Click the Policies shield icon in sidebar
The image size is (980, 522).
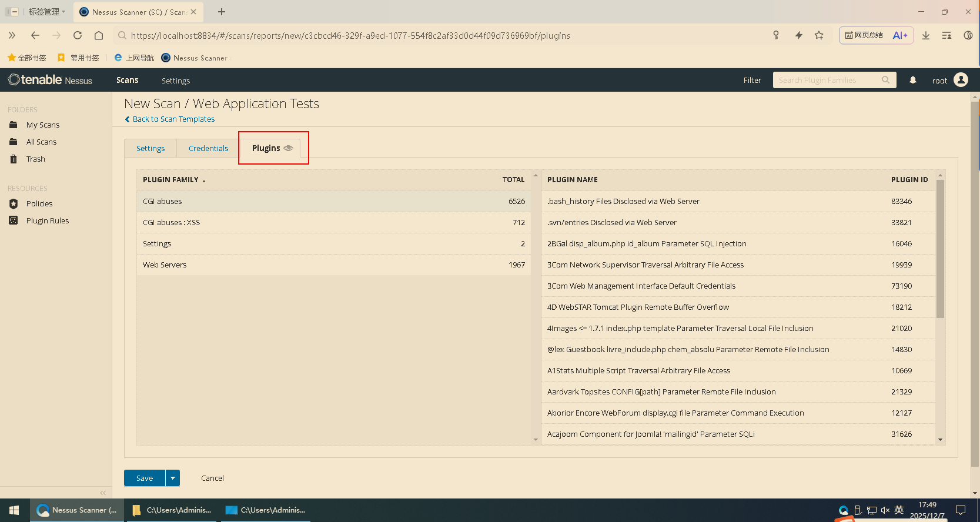(x=14, y=204)
